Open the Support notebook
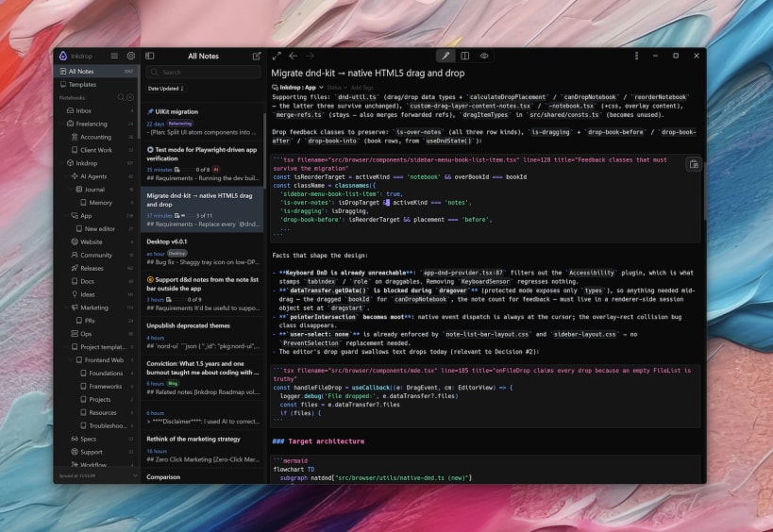Image resolution: width=773 pixels, height=532 pixels. [96, 452]
